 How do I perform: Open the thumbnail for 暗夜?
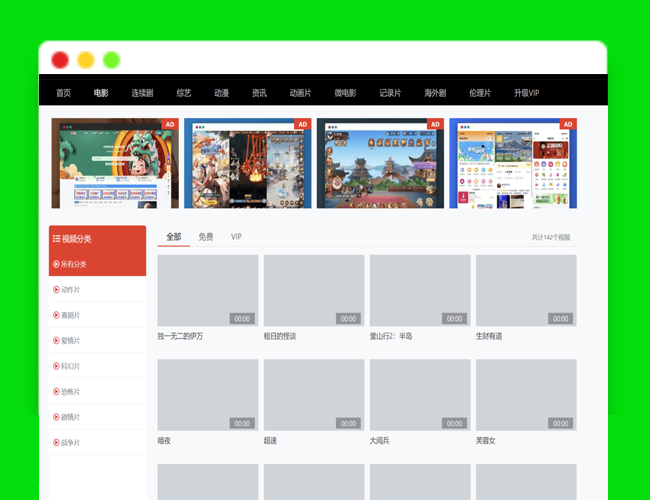pos(208,395)
